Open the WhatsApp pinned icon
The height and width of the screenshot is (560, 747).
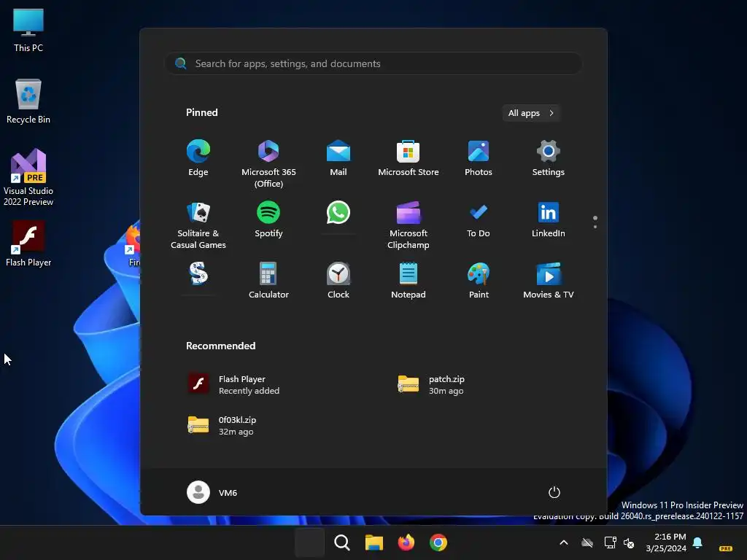[338, 213]
